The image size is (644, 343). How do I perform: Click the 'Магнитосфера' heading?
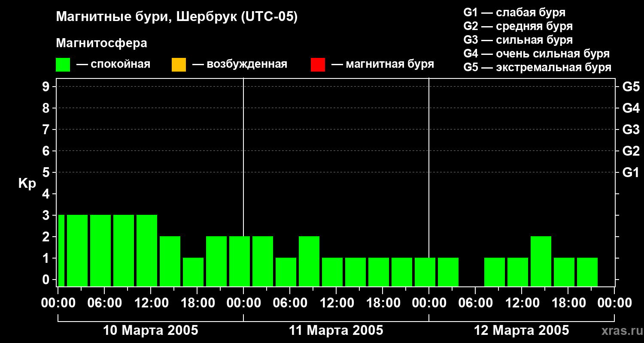coord(101,43)
